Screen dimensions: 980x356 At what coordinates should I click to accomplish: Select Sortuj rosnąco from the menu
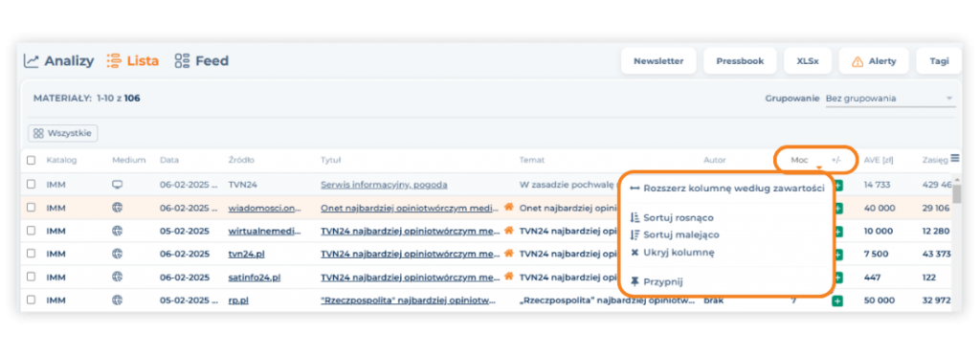672,217
